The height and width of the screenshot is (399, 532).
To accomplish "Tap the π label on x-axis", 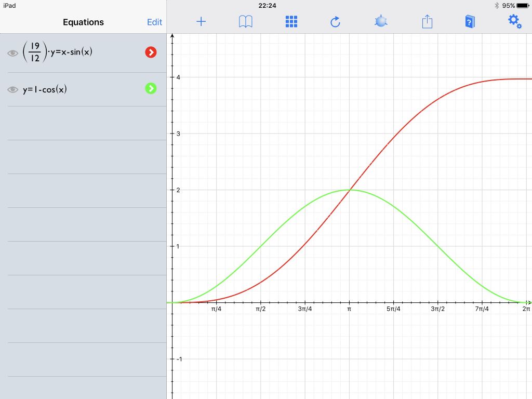I will point(349,309).
